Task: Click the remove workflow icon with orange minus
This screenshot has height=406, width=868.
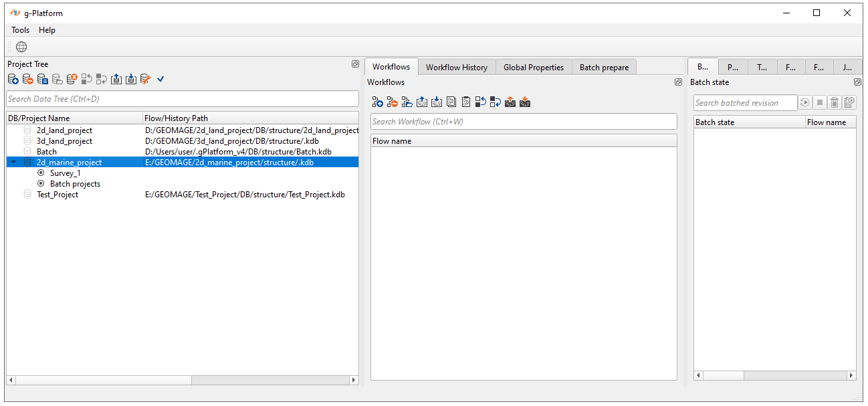Action: [393, 102]
